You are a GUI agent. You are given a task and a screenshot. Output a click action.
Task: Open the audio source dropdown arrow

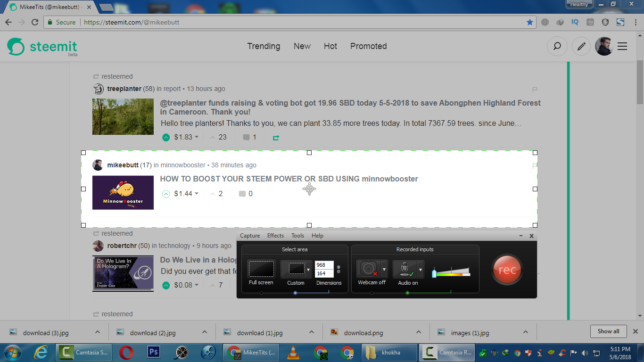(420, 270)
